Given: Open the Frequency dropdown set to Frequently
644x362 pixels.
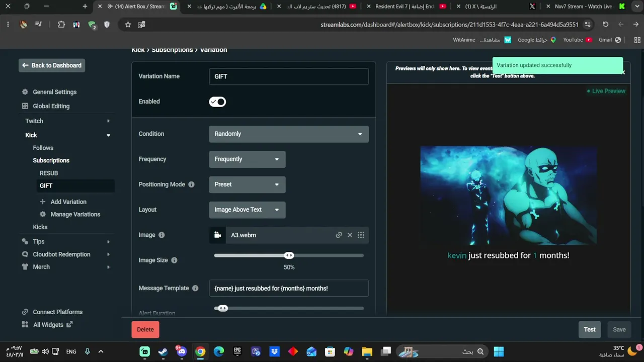Looking at the screenshot, I should click(x=247, y=159).
